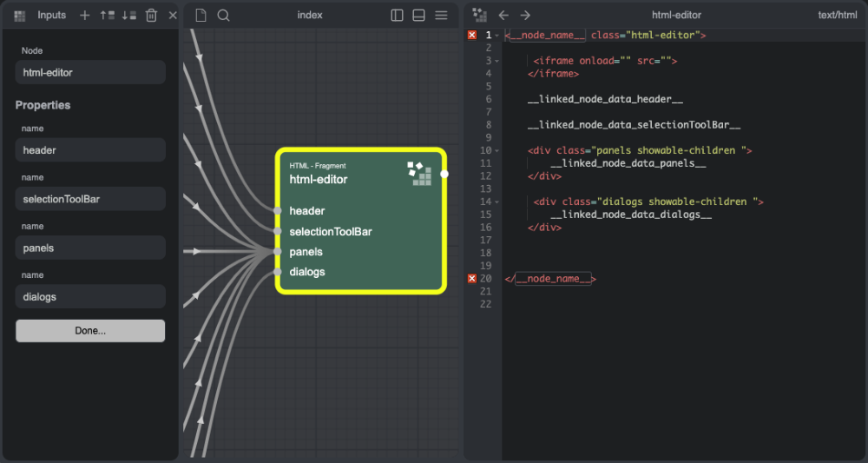Go forward with the right arrow in editor
868x463 pixels.
coord(525,16)
